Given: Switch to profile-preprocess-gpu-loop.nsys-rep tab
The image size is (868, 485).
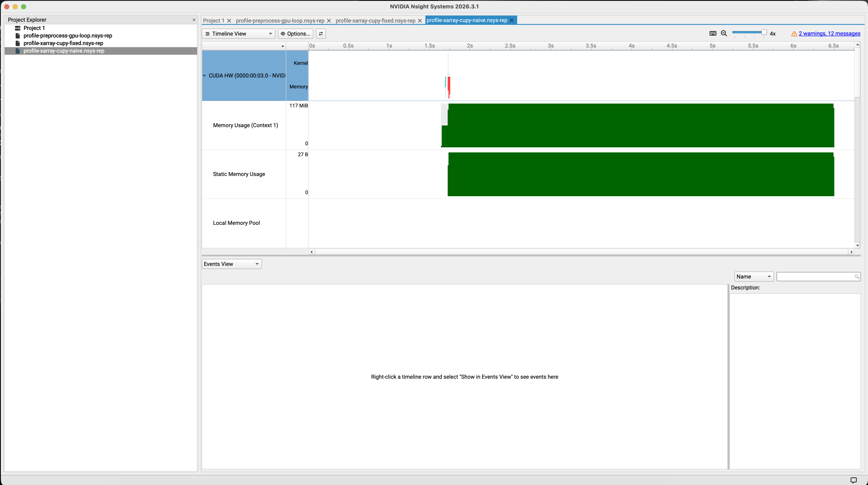Looking at the screenshot, I should (x=280, y=21).
